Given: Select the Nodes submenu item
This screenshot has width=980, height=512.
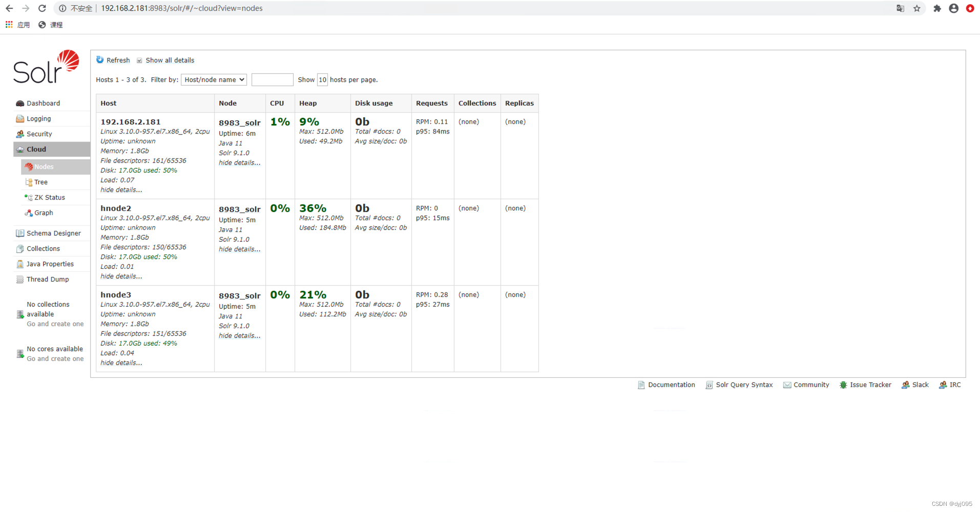Looking at the screenshot, I should (x=55, y=167).
